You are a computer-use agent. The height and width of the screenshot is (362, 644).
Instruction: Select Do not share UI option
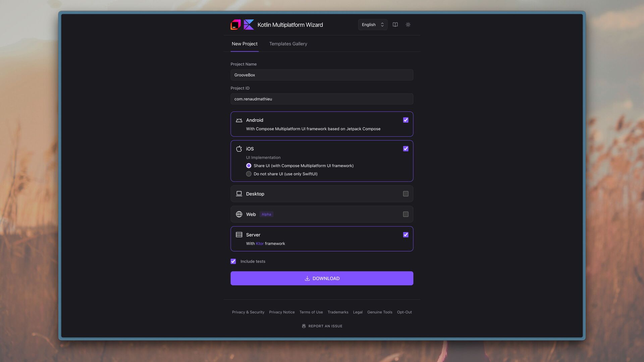tap(249, 174)
